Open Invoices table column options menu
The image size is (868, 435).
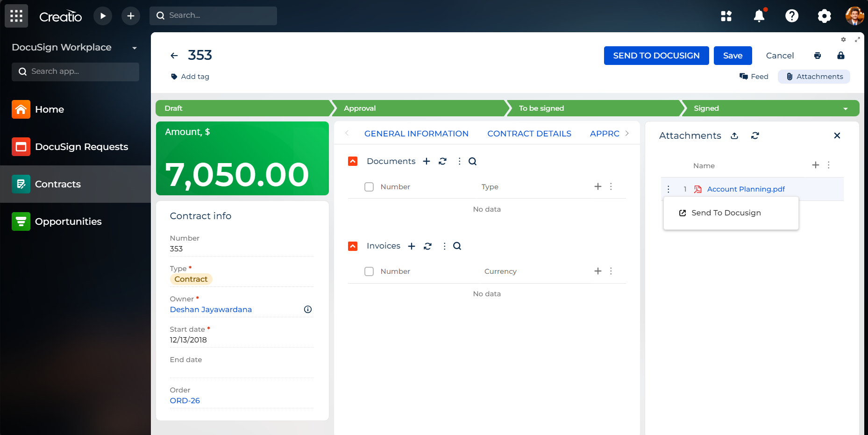click(x=611, y=271)
